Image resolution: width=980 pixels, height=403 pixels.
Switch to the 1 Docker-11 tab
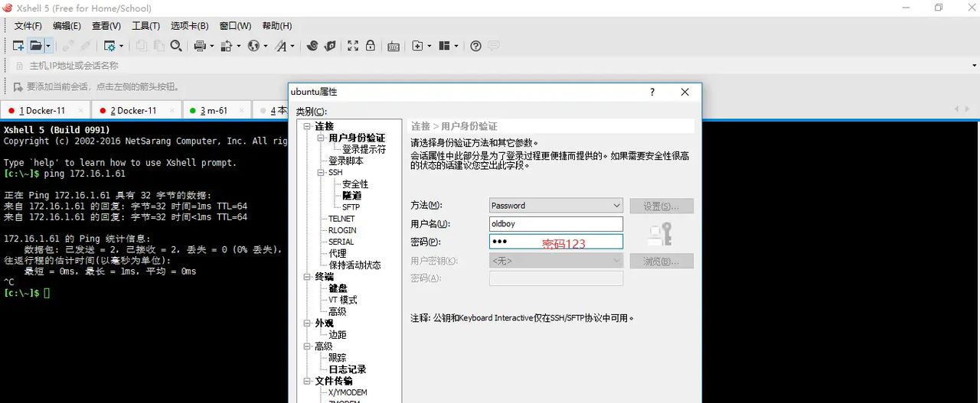[45, 110]
